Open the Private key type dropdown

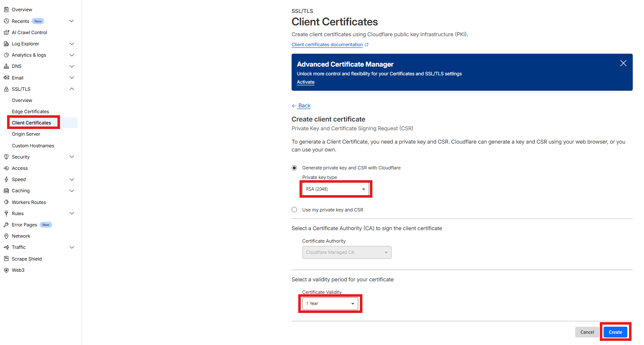click(x=336, y=189)
